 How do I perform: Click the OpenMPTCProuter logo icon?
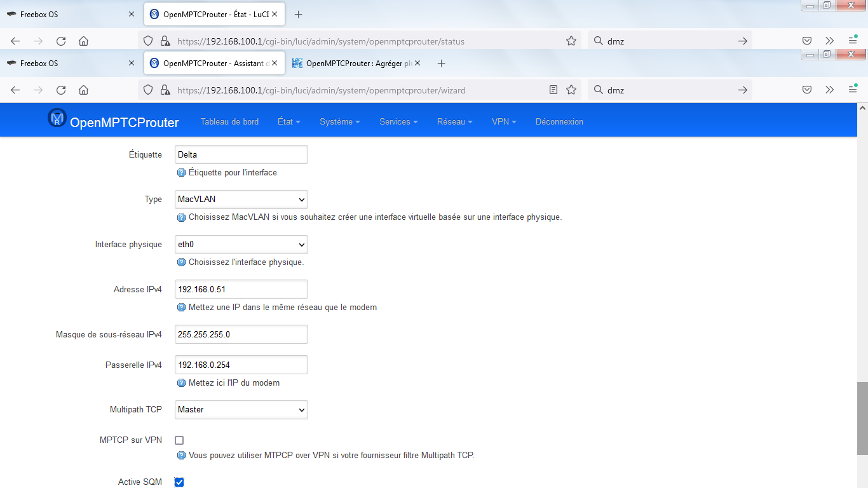click(57, 118)
